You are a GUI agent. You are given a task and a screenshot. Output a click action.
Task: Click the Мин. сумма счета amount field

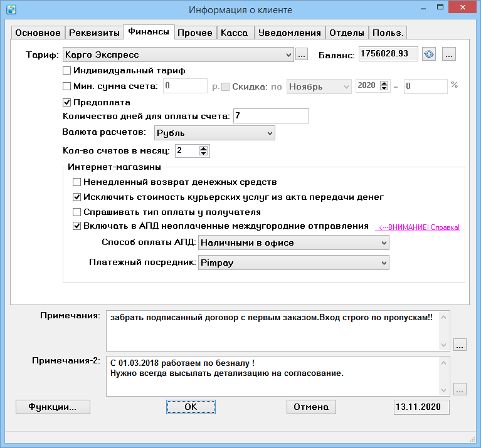point(185,86)
